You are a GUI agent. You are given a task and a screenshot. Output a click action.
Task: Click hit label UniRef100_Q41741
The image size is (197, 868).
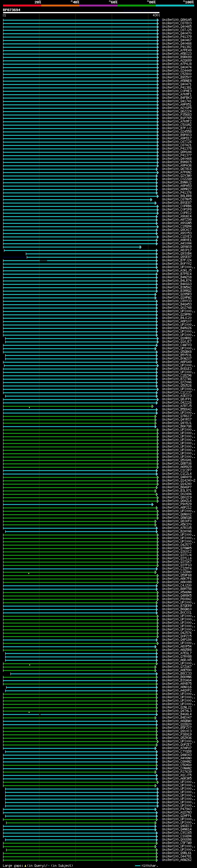pos(177,101)
